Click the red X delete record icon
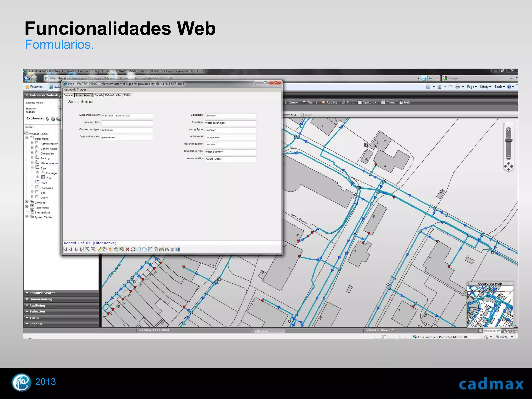 coord(127,249)
